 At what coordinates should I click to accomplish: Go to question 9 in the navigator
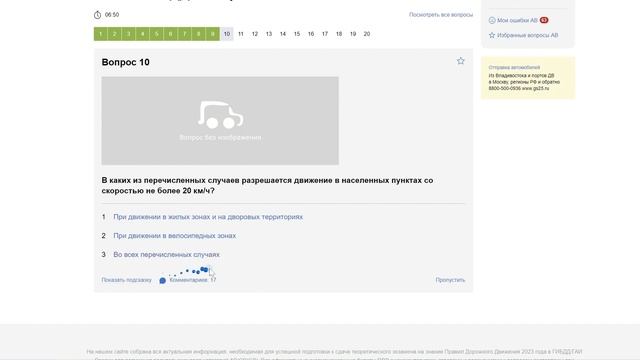(213, 34)
